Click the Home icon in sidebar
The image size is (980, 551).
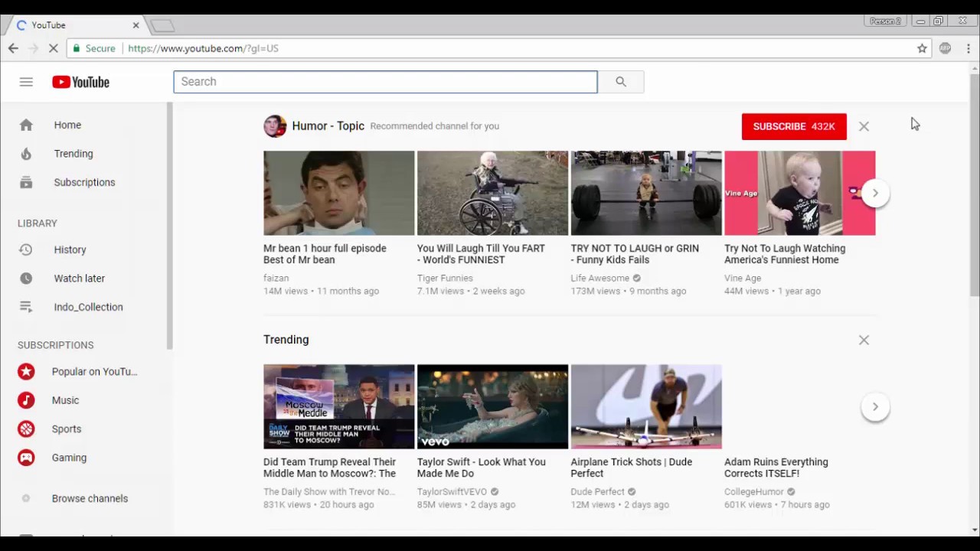(26, 125)
